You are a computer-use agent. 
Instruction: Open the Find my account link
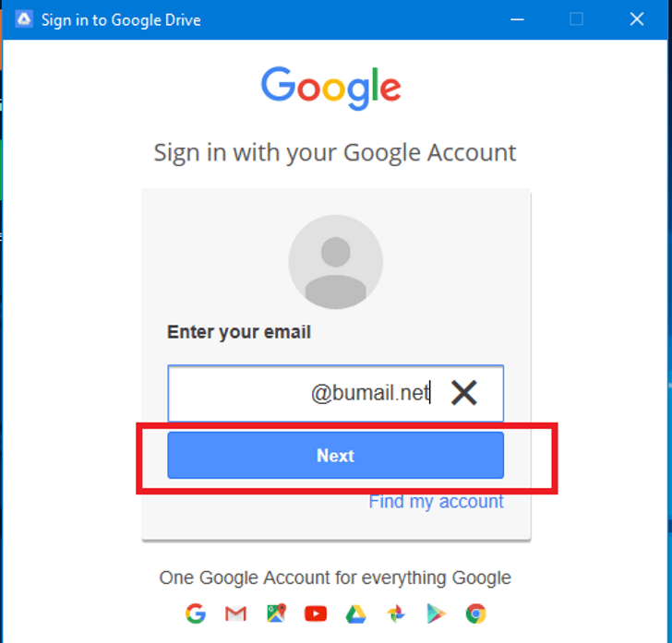[437, 502]
